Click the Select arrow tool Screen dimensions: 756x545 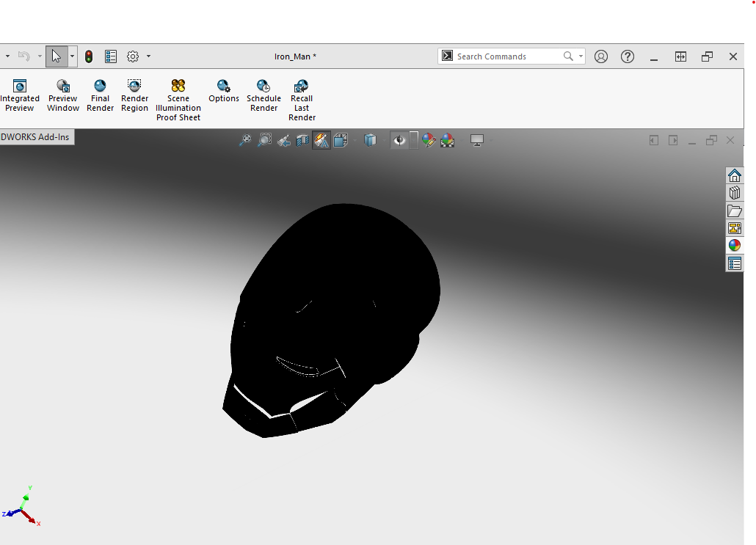(57, 56)
